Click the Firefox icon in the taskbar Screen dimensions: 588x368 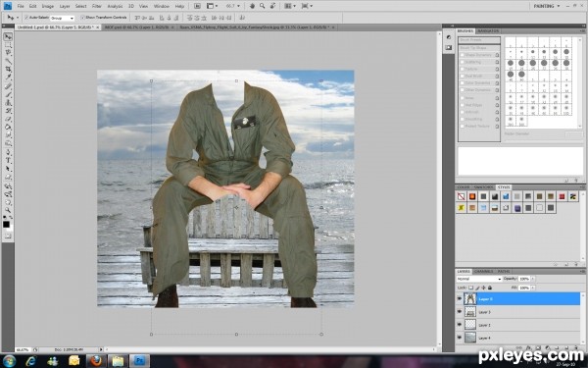pos(96,361)
